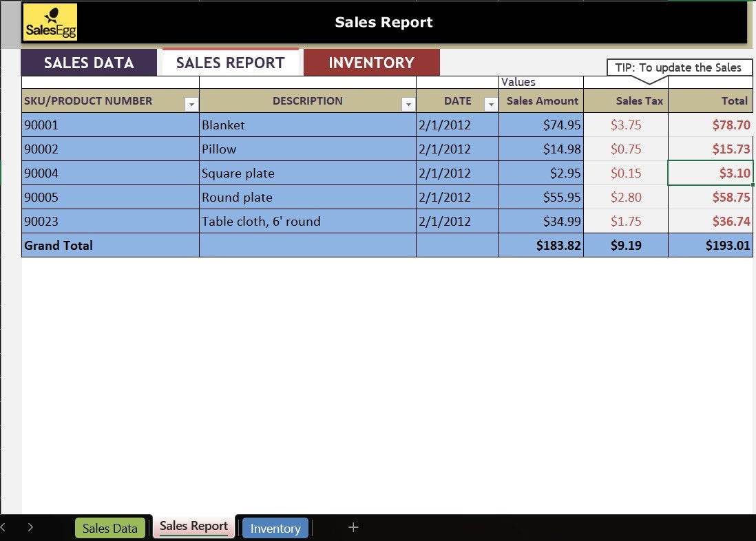756x541 pixels.
Task: Click the tip callout about updating Sales
Action: (678, 67)
